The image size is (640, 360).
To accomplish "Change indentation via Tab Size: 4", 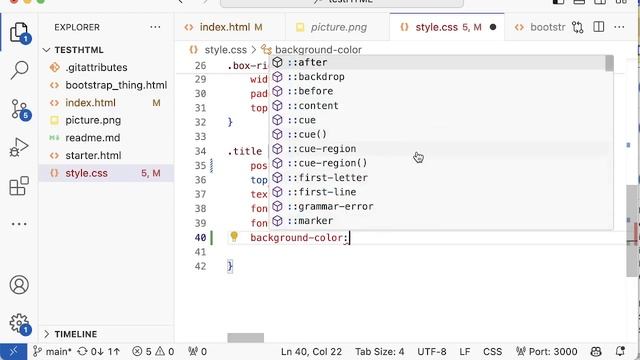I will (380, 351).
